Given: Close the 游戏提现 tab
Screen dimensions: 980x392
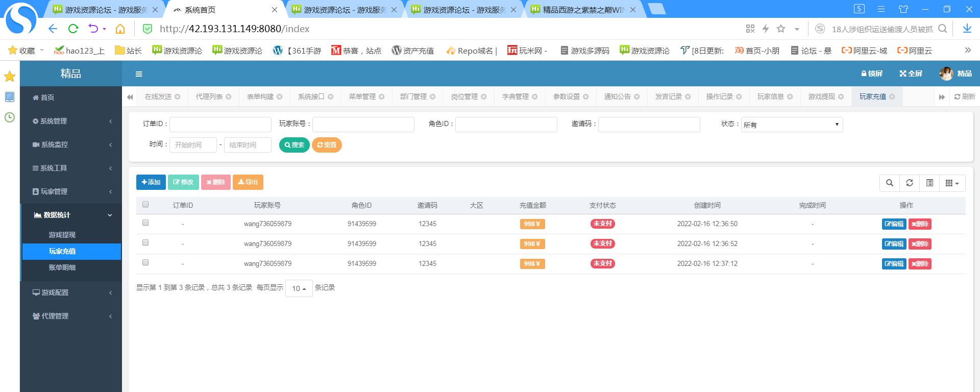Looking at the screenshot, I should (841, 97).
